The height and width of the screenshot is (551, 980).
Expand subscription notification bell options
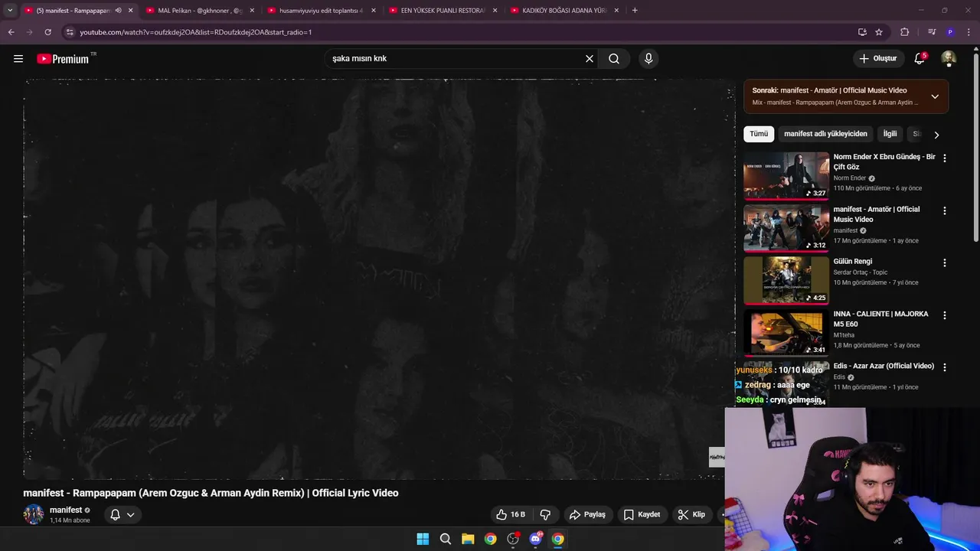click(122, 514)
